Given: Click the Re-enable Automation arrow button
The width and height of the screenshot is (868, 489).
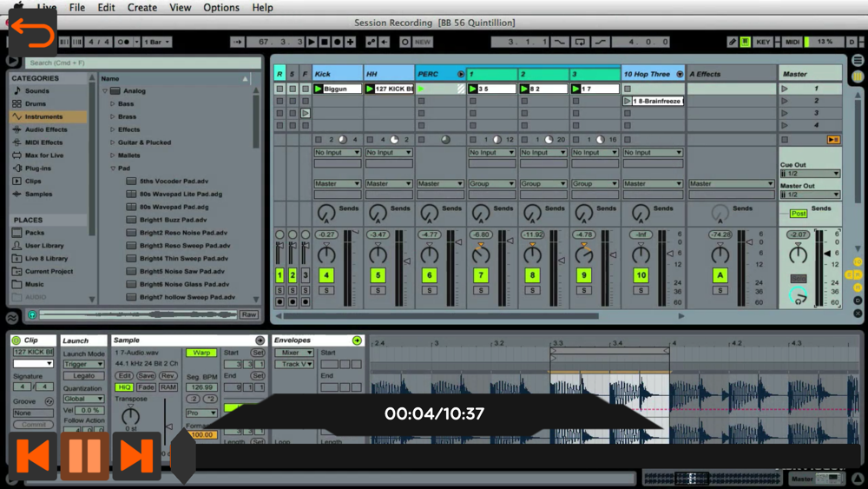Looking at the screenshot, I should [x=385, y=42].
